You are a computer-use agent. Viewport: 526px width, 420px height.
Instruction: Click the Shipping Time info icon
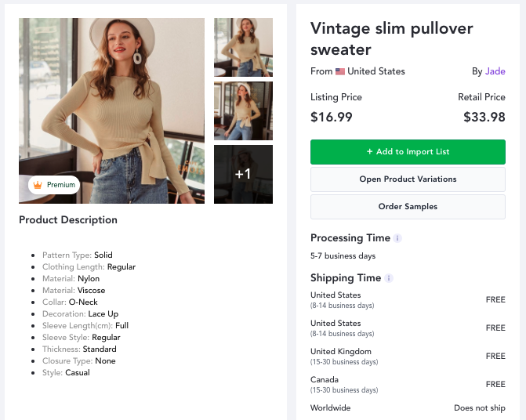click(389, 278)
